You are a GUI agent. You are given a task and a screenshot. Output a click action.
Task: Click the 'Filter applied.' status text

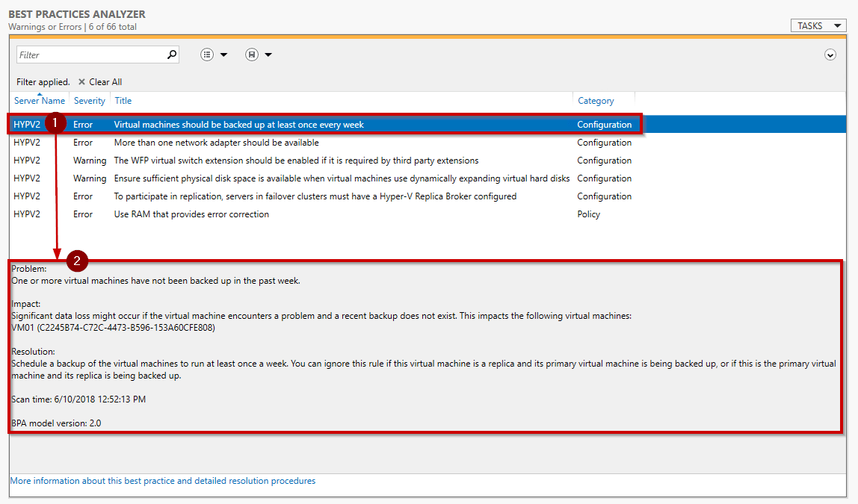pos(43,82)
